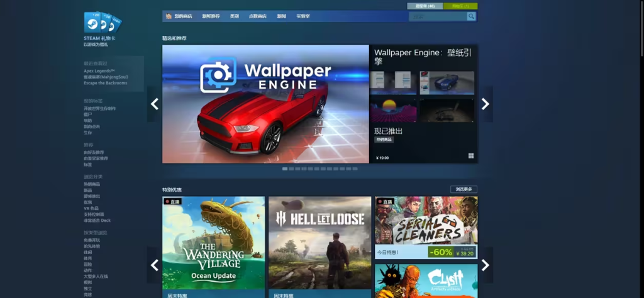Open Hell Let Loose offer card
The width and height of the screenshot is (644, 298).
coord(319,247)
